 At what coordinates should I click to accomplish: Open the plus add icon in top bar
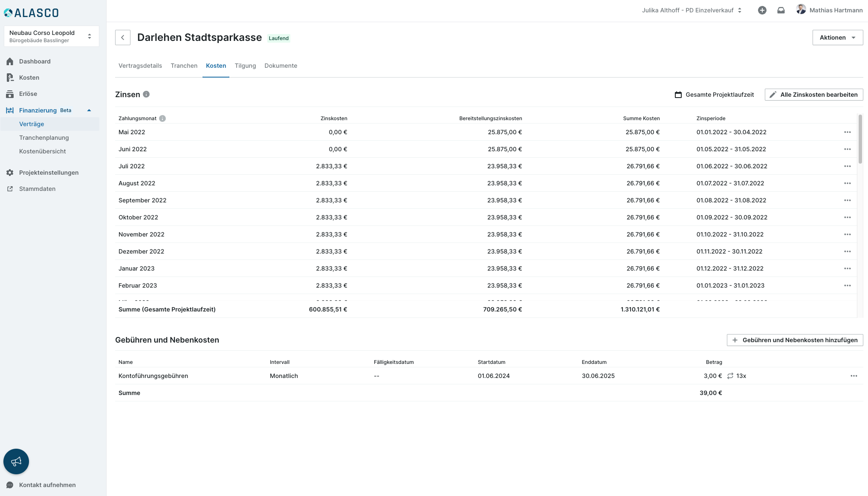762,10
